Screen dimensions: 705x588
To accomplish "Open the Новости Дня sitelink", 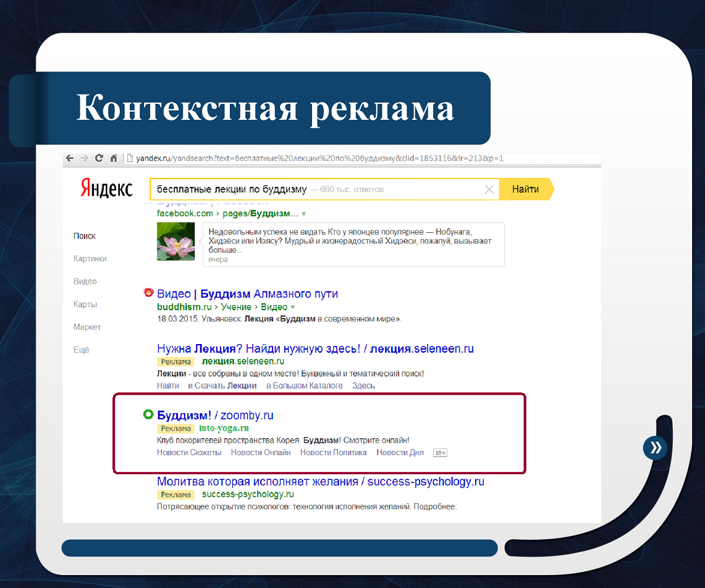I will point(400,453).
